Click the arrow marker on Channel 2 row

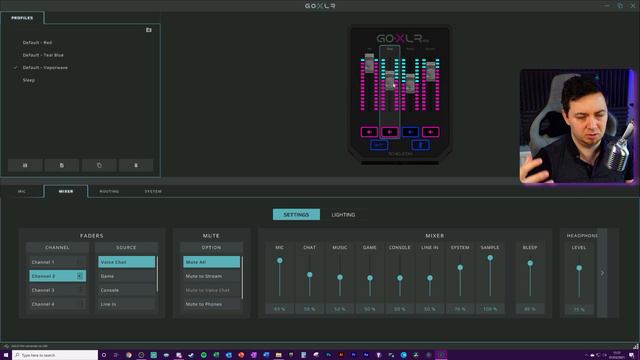[x=80, y=276]
